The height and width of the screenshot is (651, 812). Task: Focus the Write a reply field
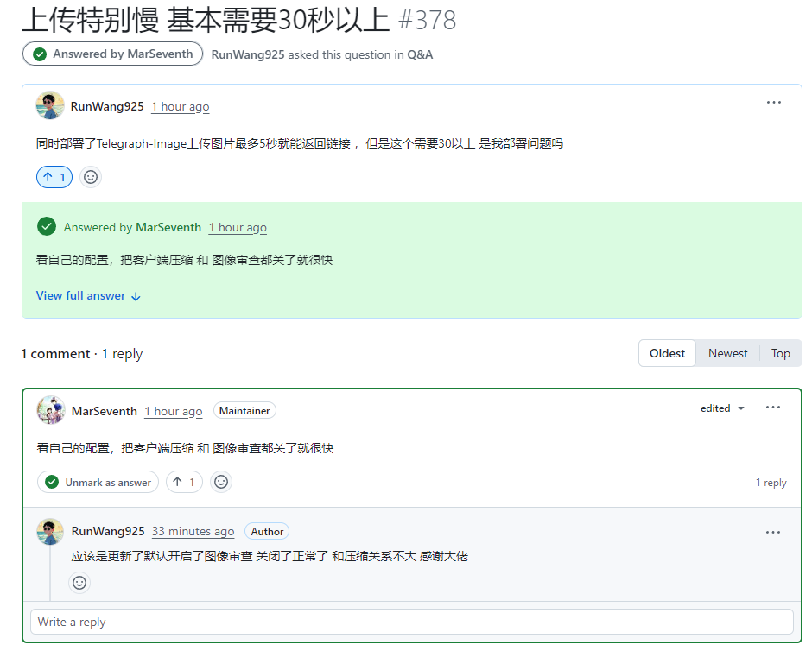pos(411,622)
